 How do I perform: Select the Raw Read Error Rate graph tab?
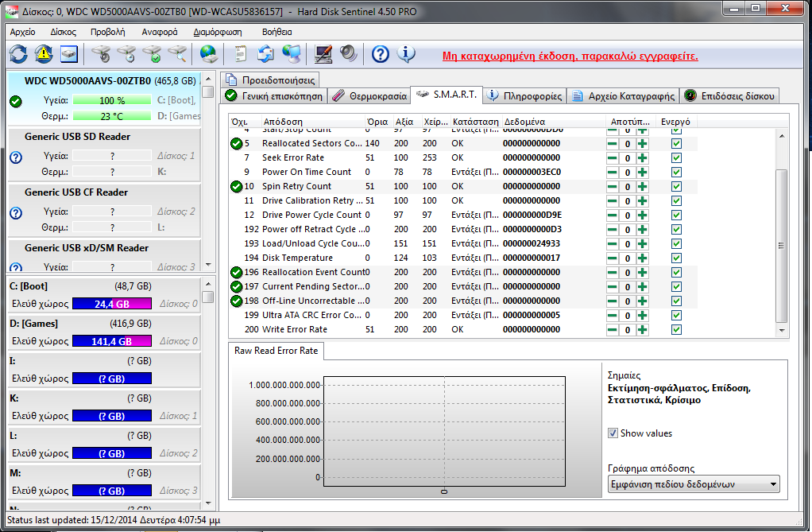276,351
